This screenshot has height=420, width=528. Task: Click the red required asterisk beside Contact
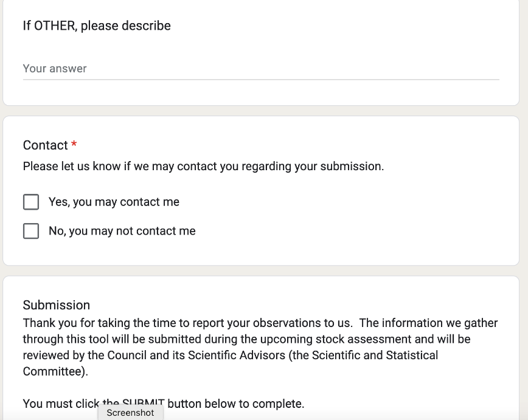point(74,145)
